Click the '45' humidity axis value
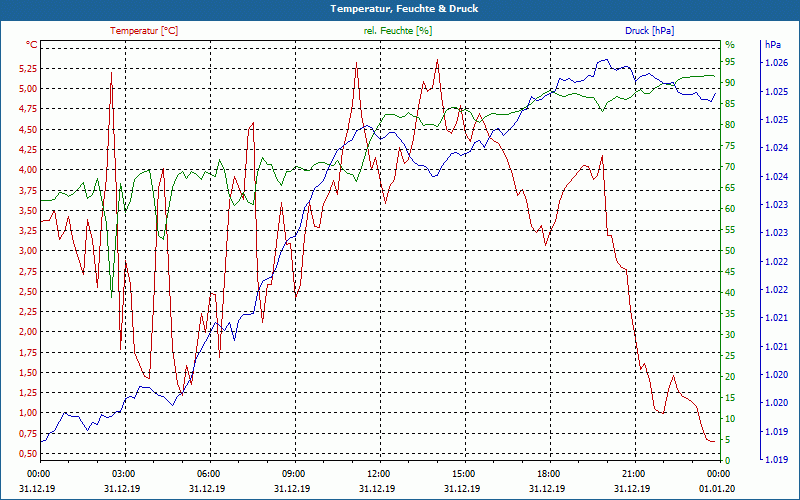Screen dimensions: 800x500 (x=730, y=272)
